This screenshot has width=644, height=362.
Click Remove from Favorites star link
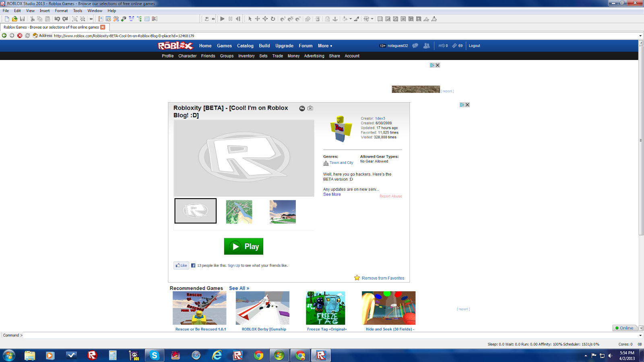point(379,278)
